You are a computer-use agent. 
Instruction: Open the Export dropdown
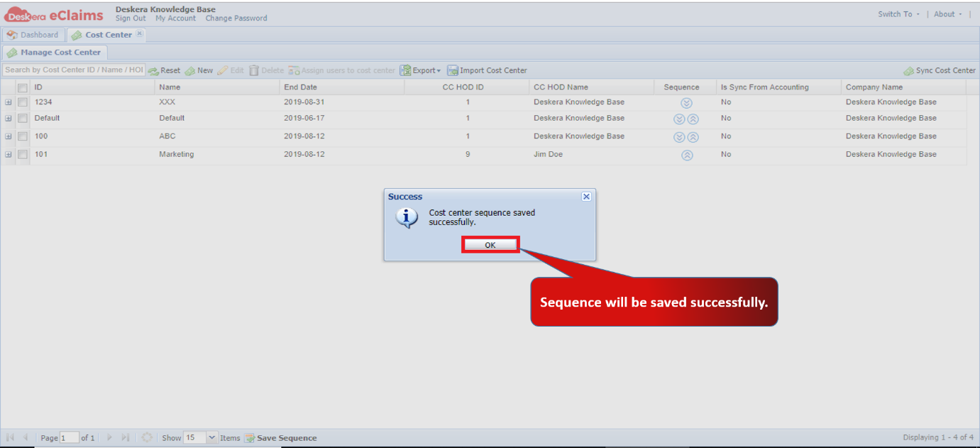pos(420,70)
